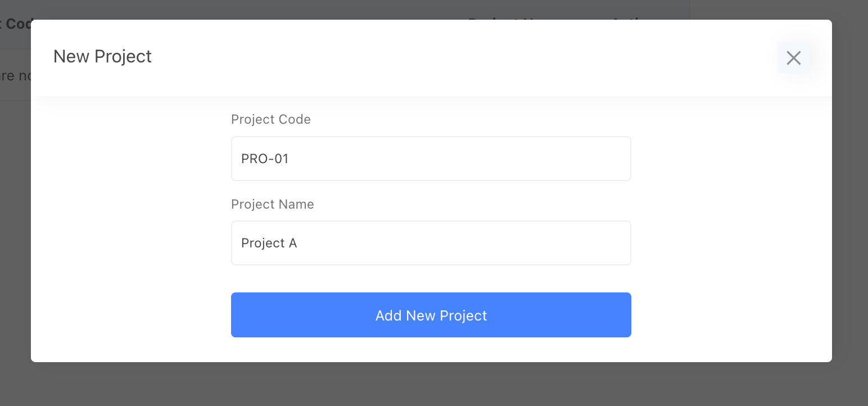Click blank dialog area right of the form
Screen dimensions: 868x406
(731, 225)
